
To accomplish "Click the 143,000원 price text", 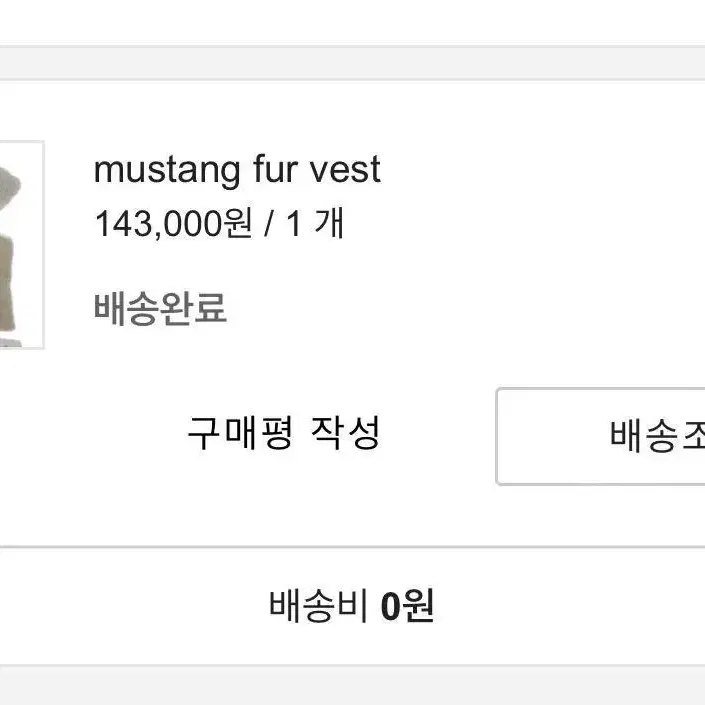I will pos(174,223).
